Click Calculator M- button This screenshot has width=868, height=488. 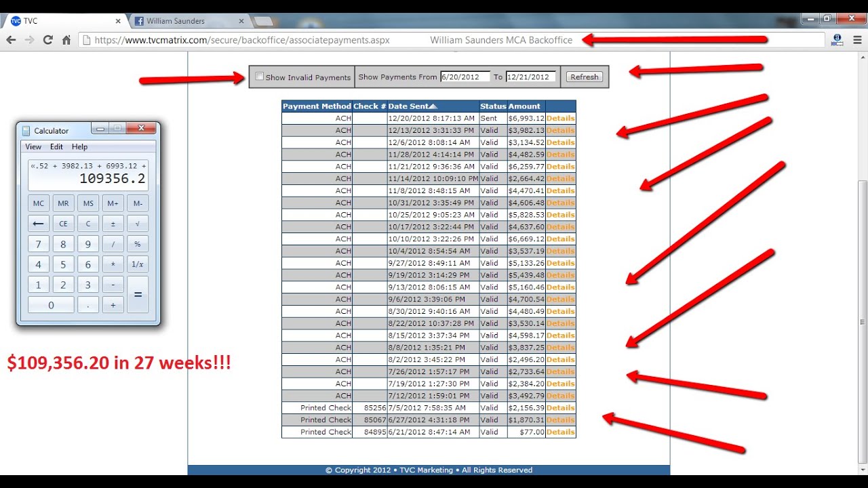(138, 203)
